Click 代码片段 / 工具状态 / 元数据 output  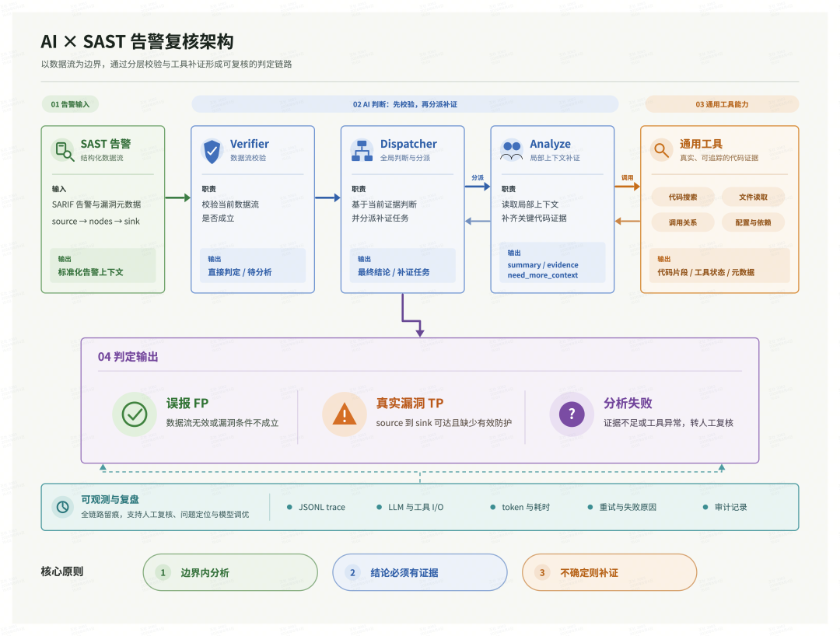(705, 272)
